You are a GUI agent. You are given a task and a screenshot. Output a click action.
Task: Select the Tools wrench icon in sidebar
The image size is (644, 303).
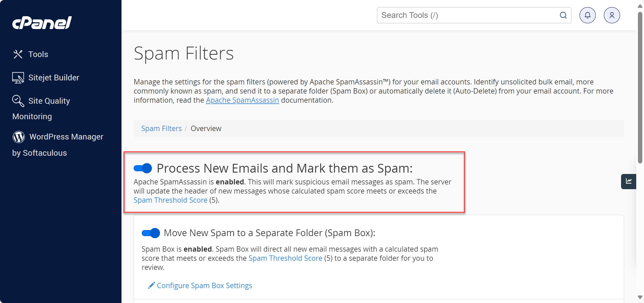coord(18,54)
